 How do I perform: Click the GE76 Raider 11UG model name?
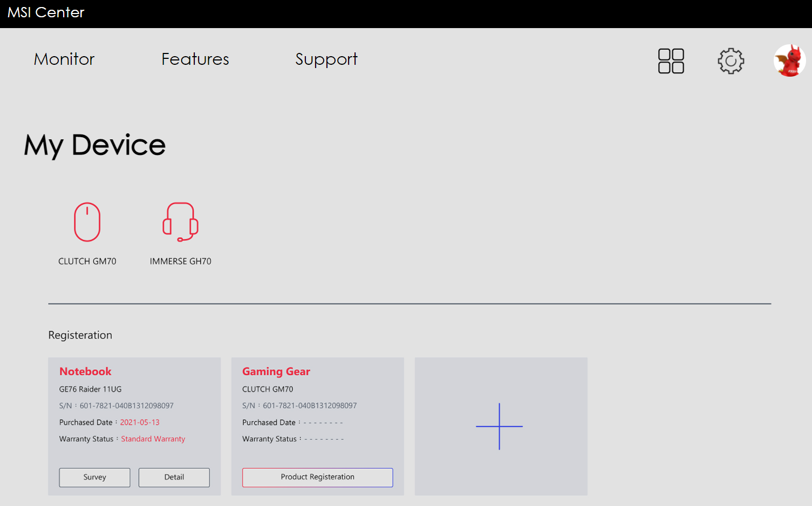90,389
